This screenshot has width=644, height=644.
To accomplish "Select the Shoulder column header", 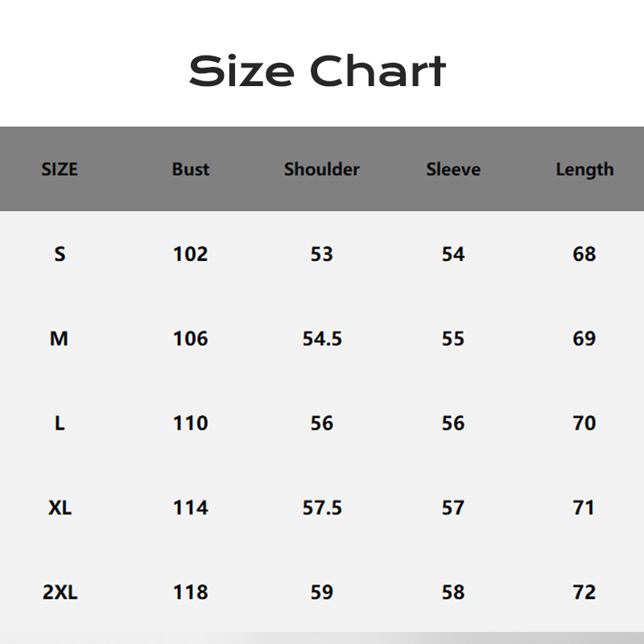I will [x=322, y=170].
